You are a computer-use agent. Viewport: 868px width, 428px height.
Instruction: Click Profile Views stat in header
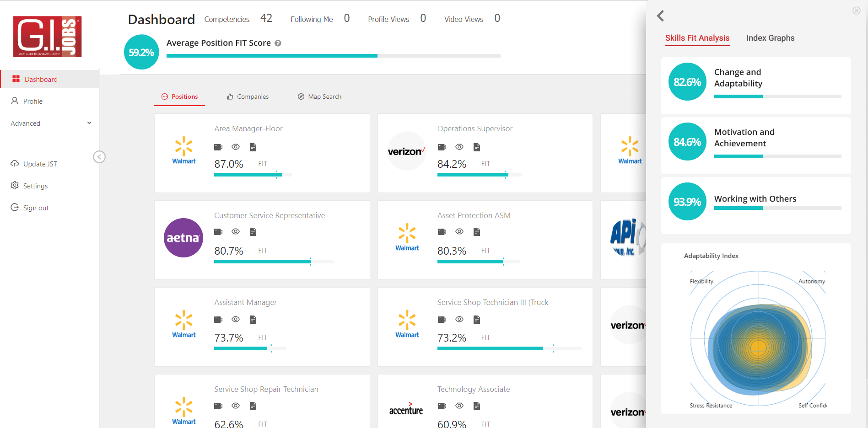click(x=397, y=18)
